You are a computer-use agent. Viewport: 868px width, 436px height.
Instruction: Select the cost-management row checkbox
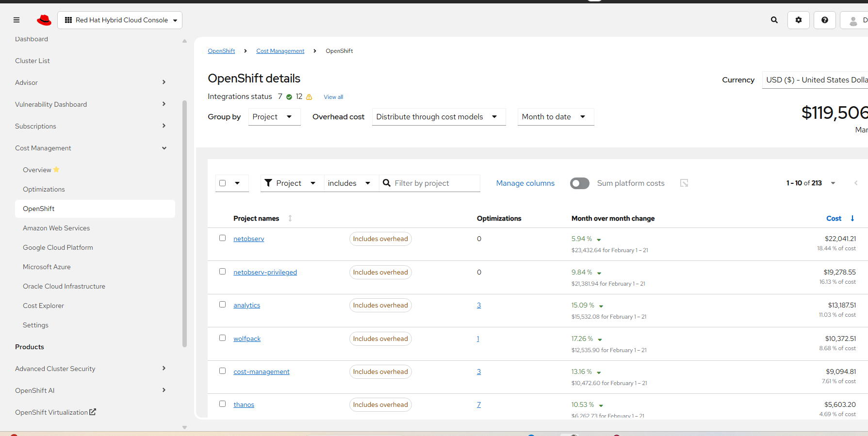click(223, 371)
